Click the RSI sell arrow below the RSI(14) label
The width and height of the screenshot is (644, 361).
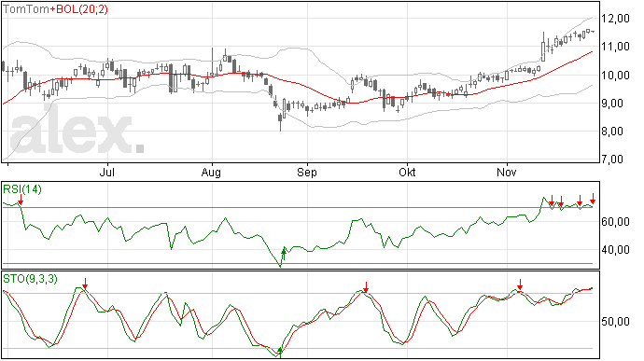[x=21, y=200]
